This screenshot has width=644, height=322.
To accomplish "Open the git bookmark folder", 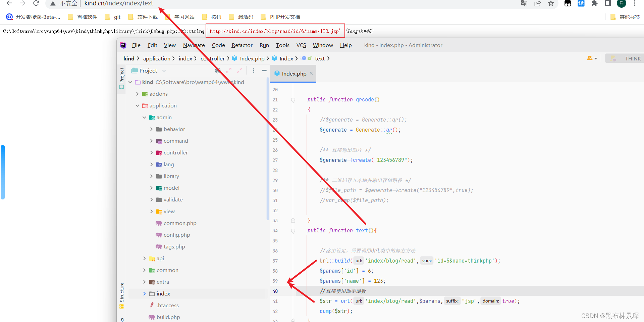I will pyautogui.click(x=113, y=17).
